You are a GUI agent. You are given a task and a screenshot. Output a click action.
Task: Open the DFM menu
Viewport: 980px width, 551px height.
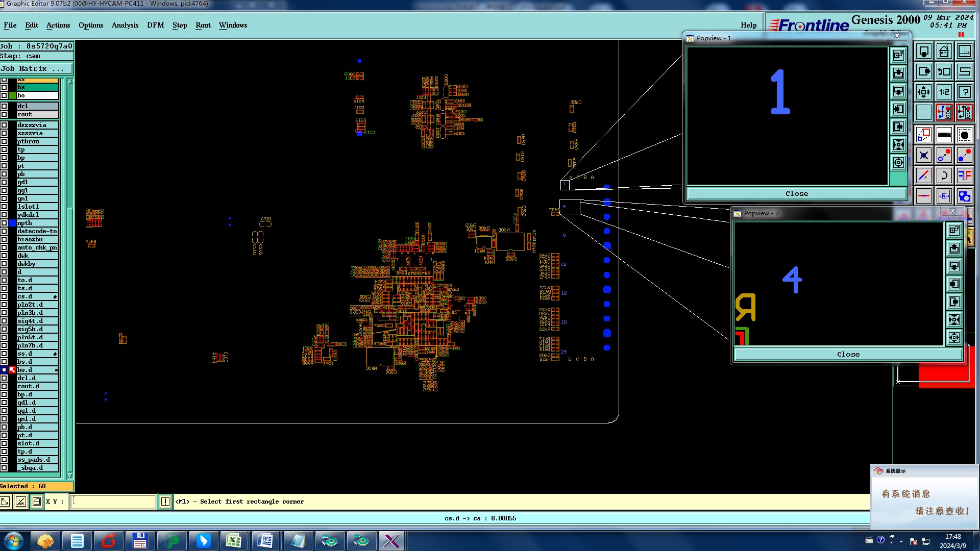point(155,25)
